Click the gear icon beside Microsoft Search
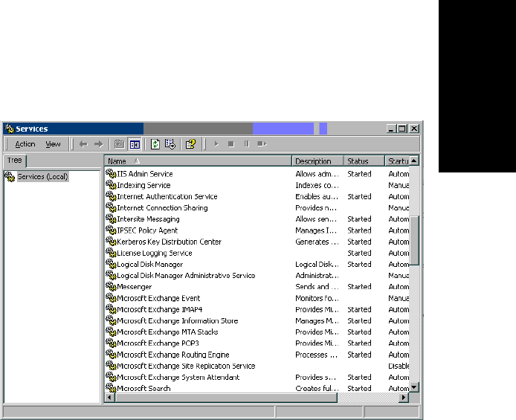Screen dimensions: 516x420 [x=111, y=388]
